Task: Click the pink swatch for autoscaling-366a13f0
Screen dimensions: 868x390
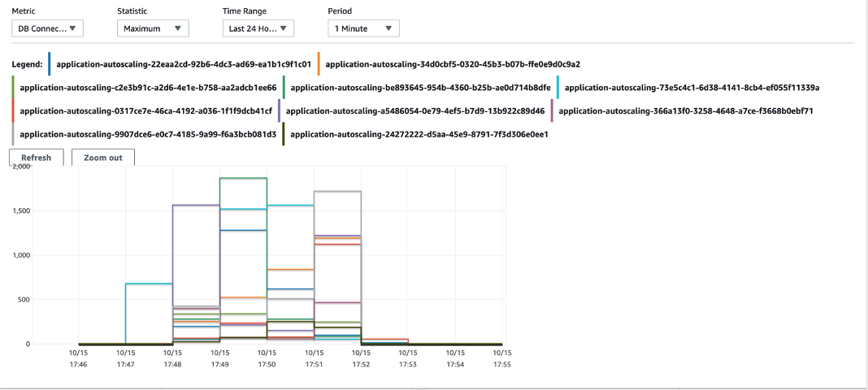Action: [553, 110]
